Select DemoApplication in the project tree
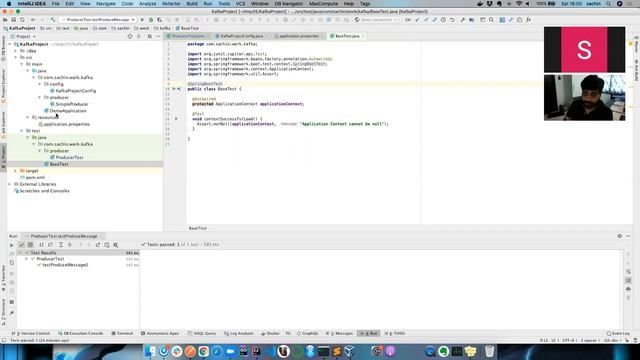Image resolution: width=640 pixels, height=360 pixels. click(68, 111)
